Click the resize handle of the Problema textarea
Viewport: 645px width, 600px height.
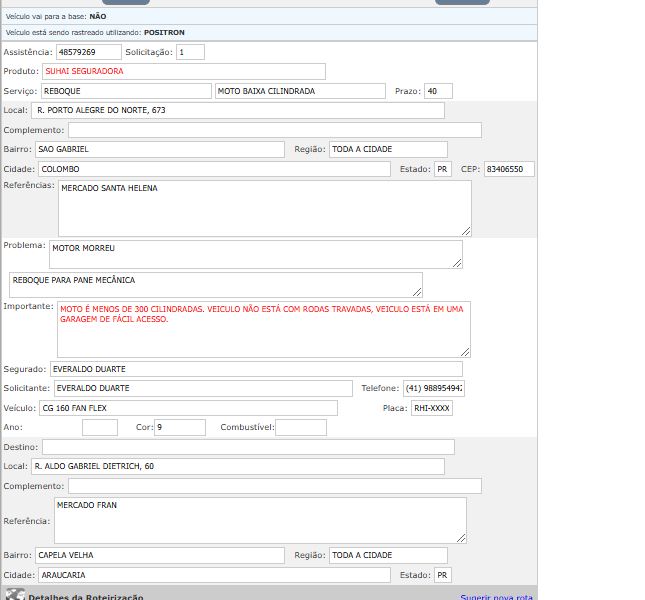point(457,264)
